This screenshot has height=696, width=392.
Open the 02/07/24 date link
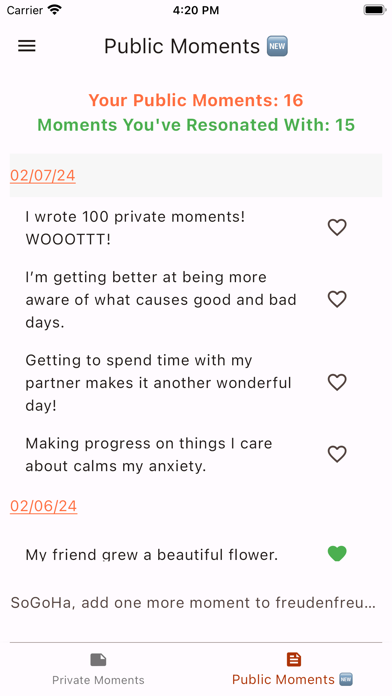[43, 176]
